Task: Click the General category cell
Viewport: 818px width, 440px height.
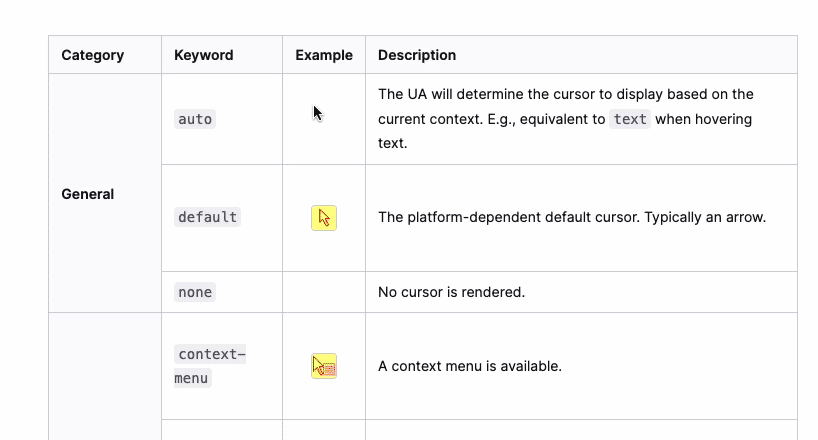Action: (x=88, y=194)
